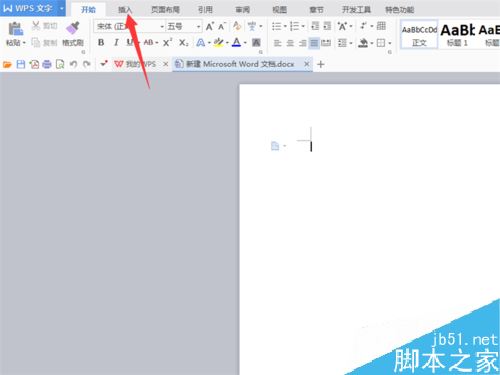Open the font dialog launcher
This screenshot has height=375, width=500.
click(x=261, y=52)
